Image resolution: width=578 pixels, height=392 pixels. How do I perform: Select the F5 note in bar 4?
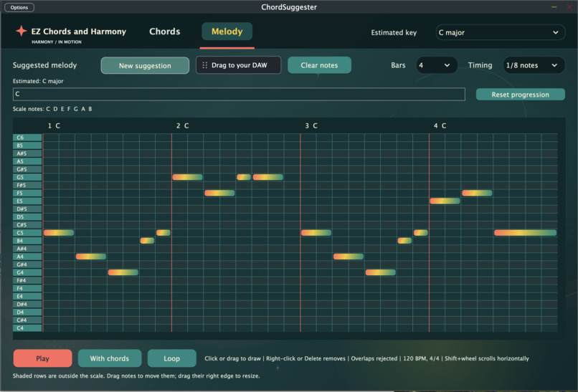(477, 193)
